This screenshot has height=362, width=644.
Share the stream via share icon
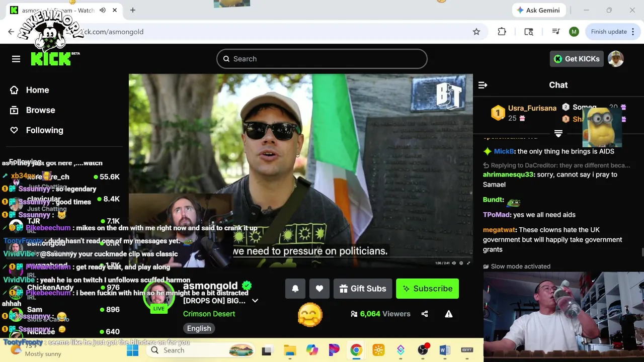coord(425,314)
